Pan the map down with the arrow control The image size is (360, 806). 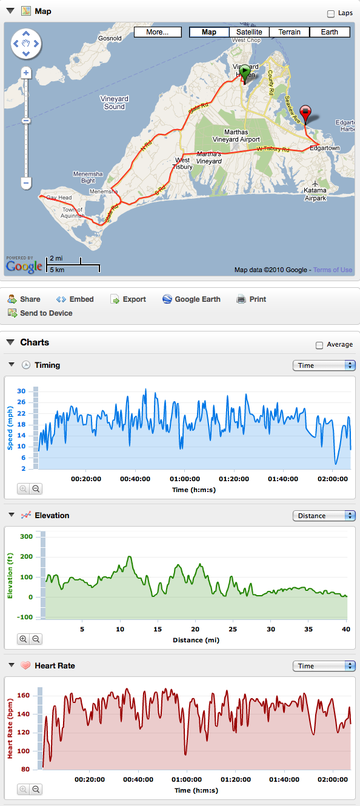click(26, 53)
